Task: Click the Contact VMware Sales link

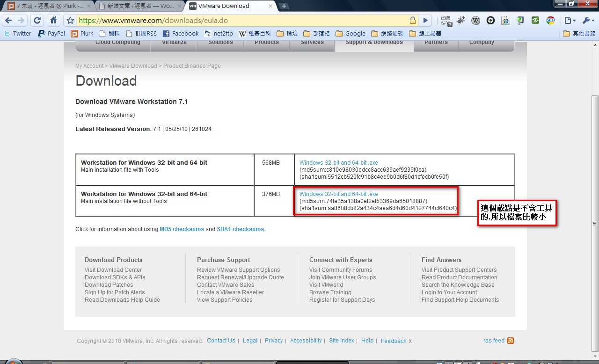Action: [226, 285]
